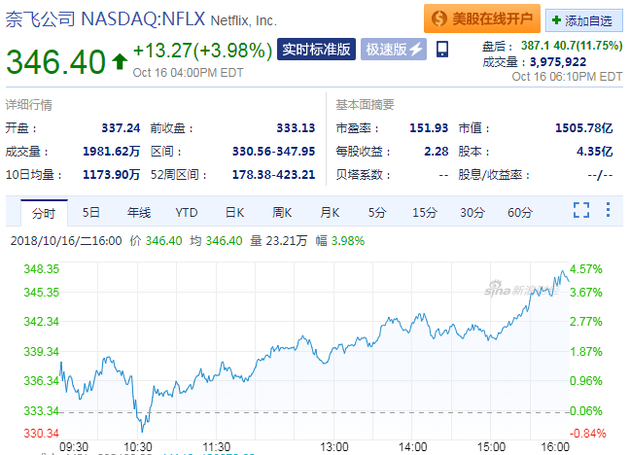Click the 4.57% percentage axis label
The width and height of the screenshot is (630, 455).
[x=586, y=269]
